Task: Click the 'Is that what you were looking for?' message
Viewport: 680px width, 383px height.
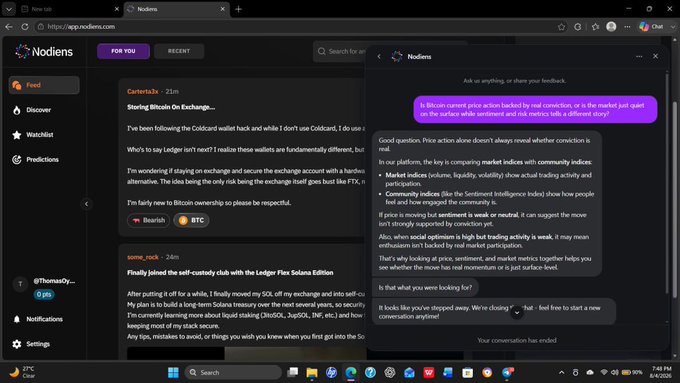Action: click(x=425, y=288)
